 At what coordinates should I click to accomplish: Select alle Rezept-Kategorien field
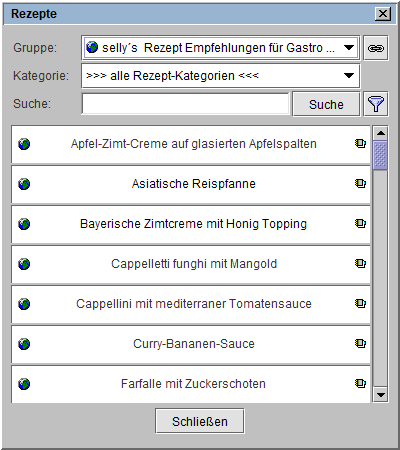(x=220, y=76)
